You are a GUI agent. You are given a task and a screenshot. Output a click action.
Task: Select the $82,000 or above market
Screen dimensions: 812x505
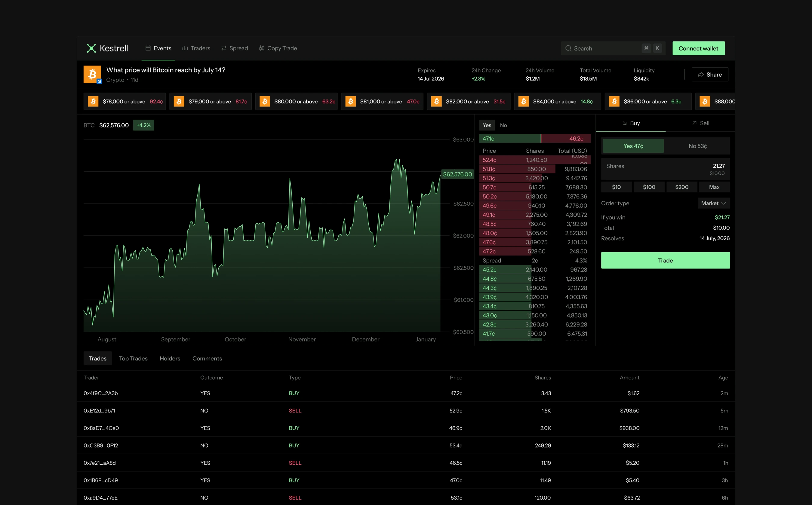pyautogui.click(x=469, y=101)
